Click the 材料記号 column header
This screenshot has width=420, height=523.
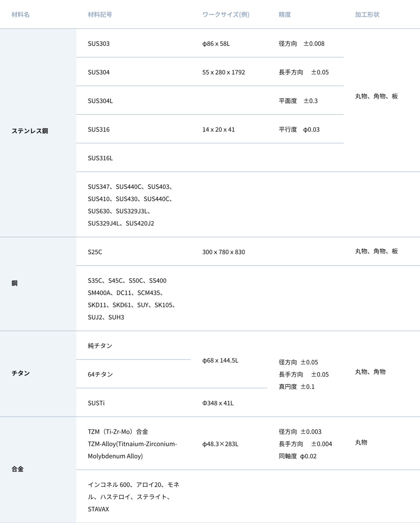click(100, 14)
